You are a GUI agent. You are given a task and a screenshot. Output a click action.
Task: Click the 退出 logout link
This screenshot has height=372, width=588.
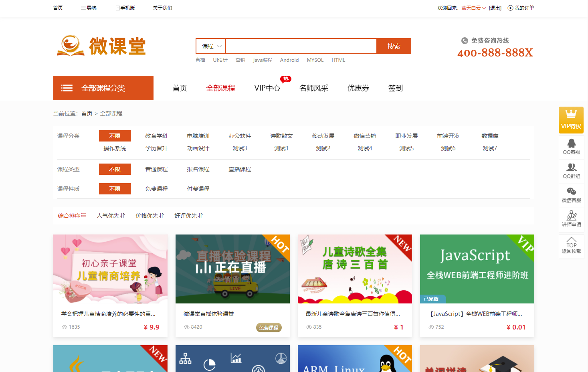coord(495,8)
